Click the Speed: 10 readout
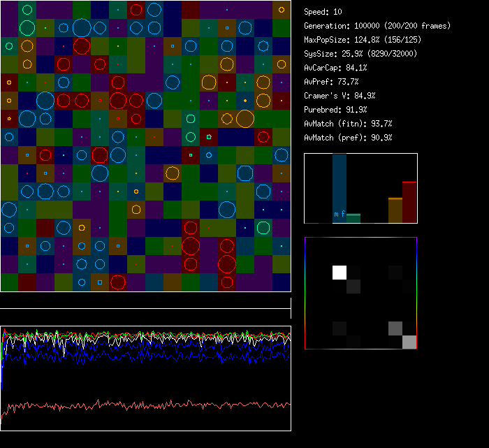The image size is (489, 448). pos(323,12)
